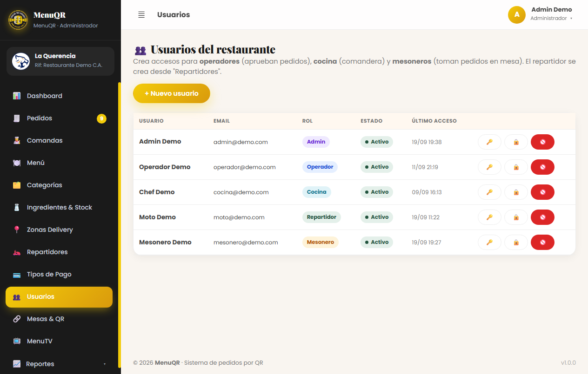The width and height of the screenshot is (588, 374).
Task: Click the Operador role badge
Action: tap(320, 167)
